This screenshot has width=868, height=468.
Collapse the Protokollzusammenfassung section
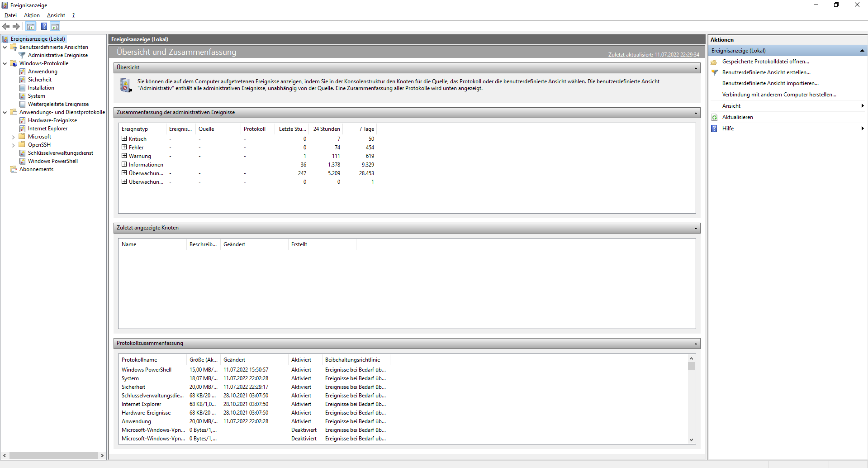(696, 344)
